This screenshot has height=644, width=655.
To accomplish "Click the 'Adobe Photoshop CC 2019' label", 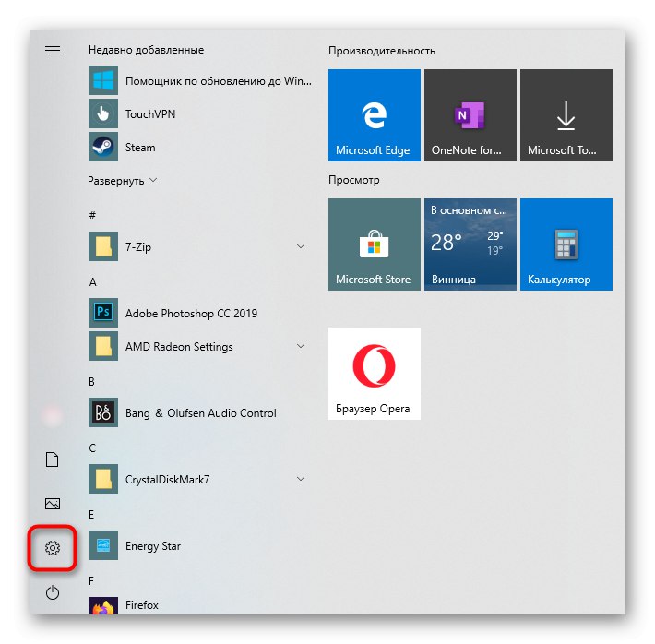I will click(191, 314).
